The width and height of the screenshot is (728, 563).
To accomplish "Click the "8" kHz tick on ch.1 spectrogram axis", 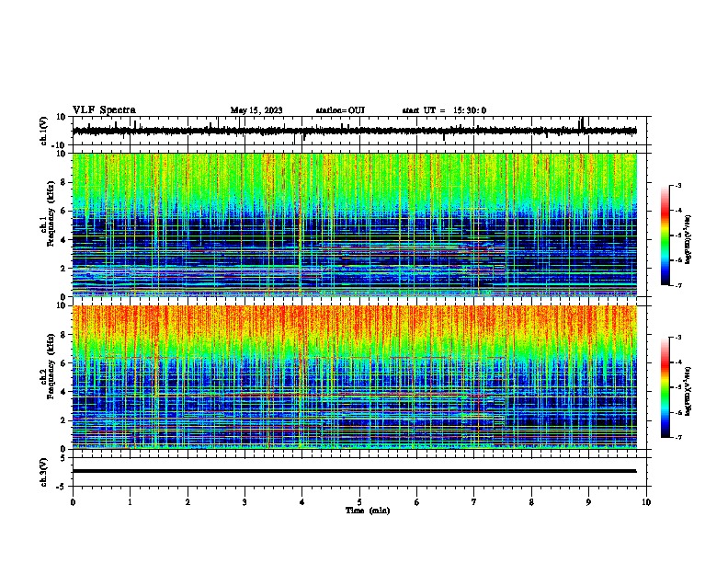I will (x=64, y=182).
